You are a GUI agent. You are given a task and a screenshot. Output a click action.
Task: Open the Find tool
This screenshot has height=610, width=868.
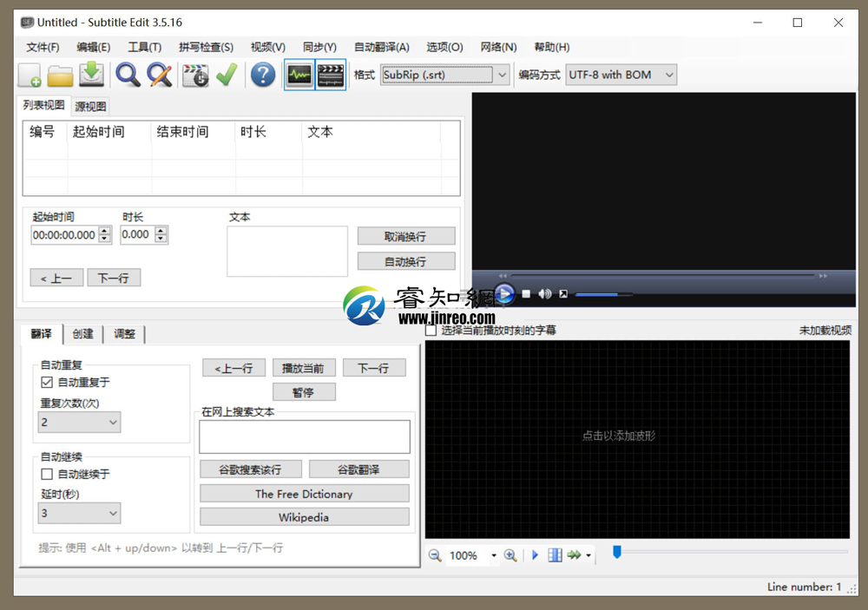coord(128,75)
